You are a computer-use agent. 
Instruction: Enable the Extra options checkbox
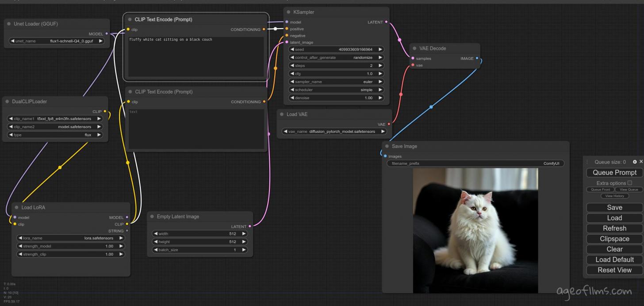[630, 183]
